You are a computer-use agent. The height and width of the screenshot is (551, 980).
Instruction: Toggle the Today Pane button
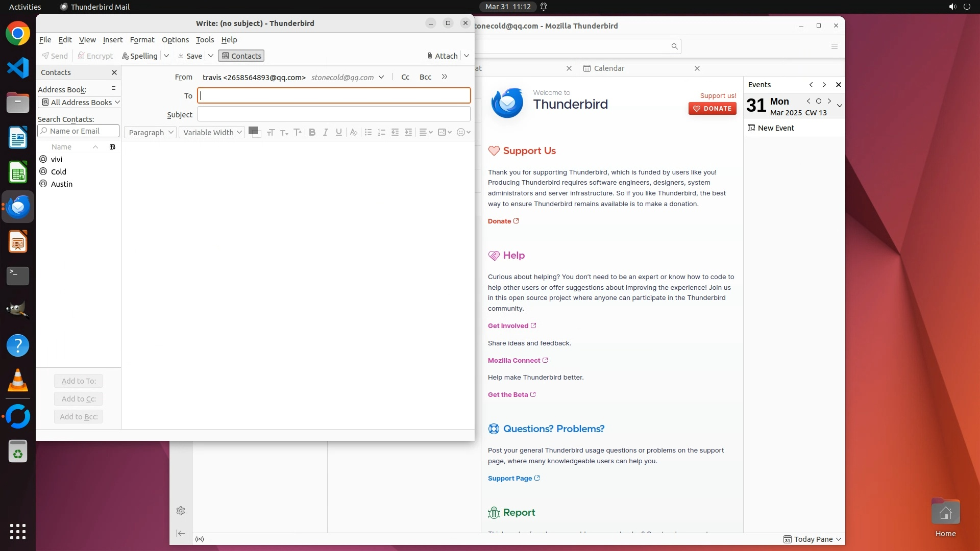(x=813, y=539)
